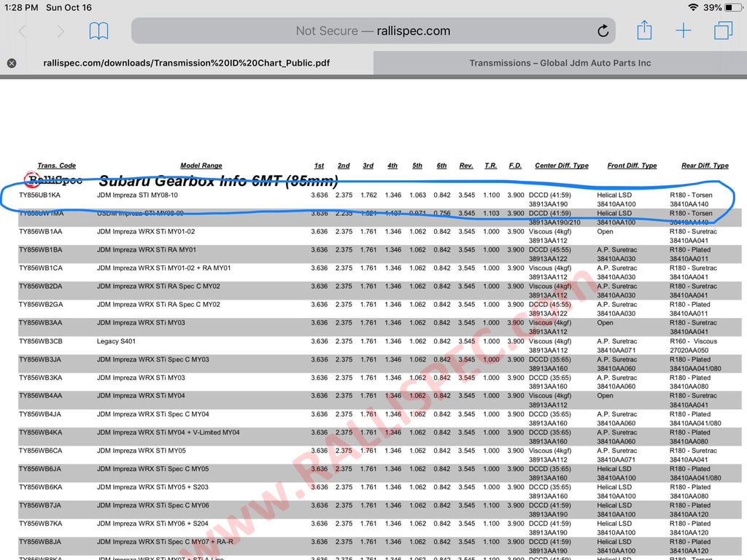This screenshot has width=747, height=560.
Task: Click the Center Diff. Type column header
Action: 561,166
